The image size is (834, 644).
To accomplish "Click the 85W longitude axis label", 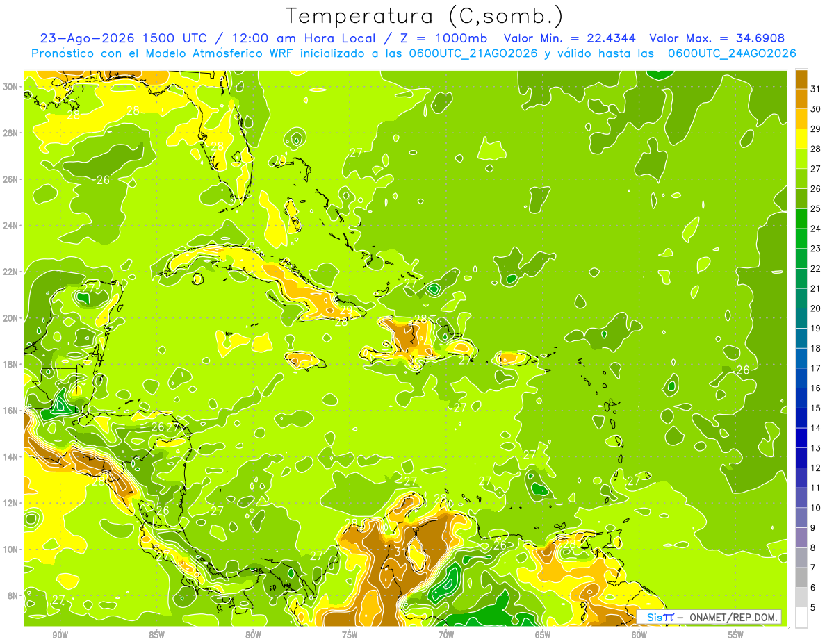I will [x=156, y=635].
